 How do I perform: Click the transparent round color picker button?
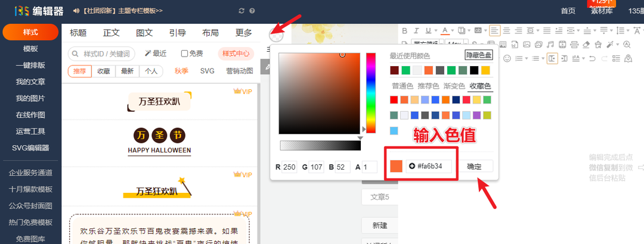pos(276,35)
